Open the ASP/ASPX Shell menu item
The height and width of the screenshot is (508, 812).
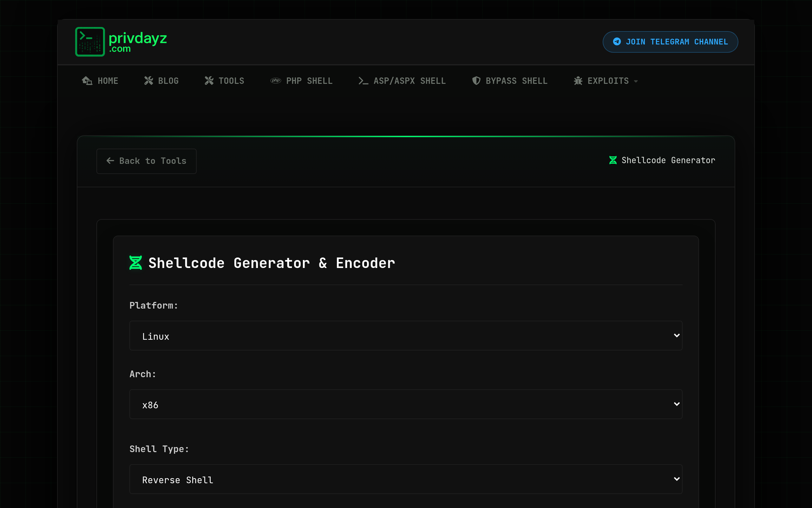coord(402,81)
